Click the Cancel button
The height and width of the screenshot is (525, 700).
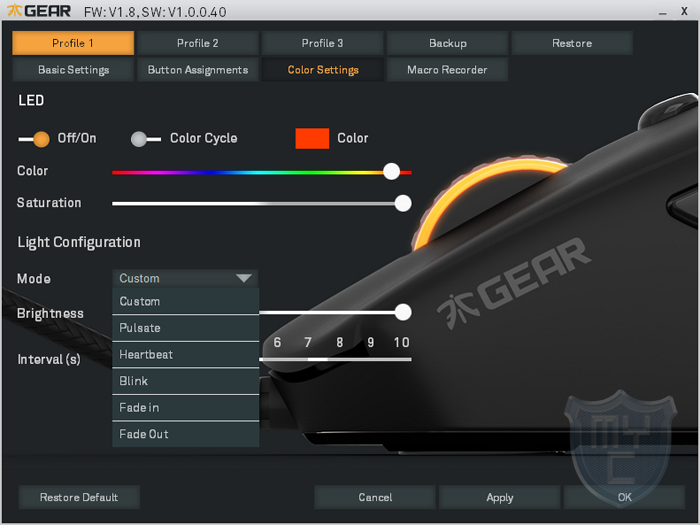[x=375, y=497]
